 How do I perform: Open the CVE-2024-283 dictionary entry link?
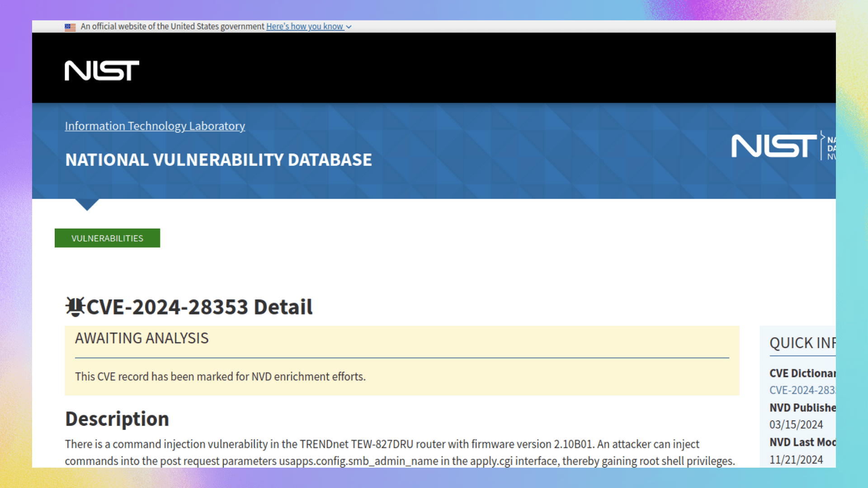pos(802,390)
